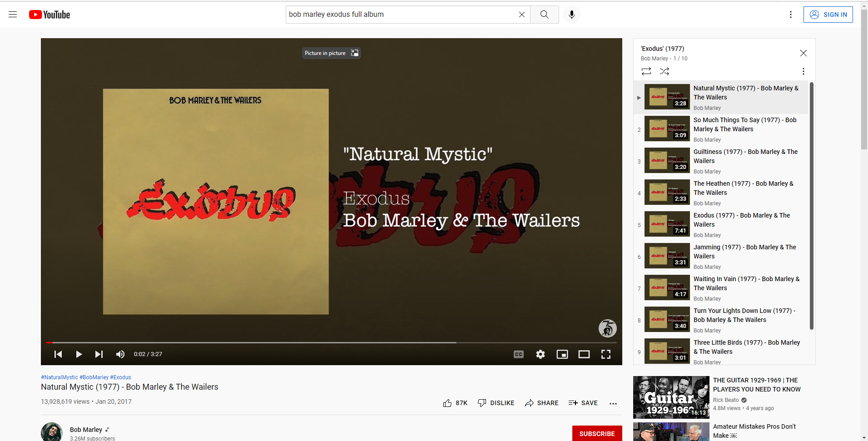This screenshot has width=868, height=441.
Task: Open THE GUITAR 1929-1969 video thumbnail
Action: coord(671,397)
